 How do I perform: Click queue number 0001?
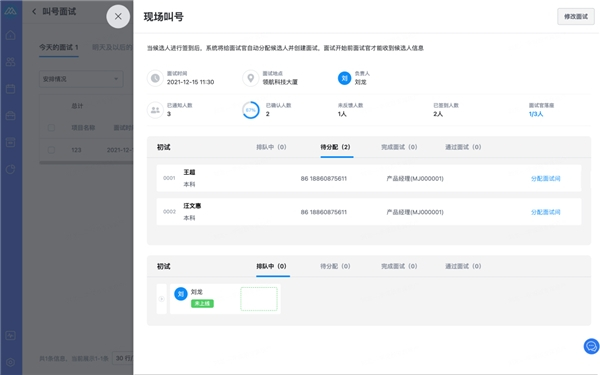tap(169, 178)
